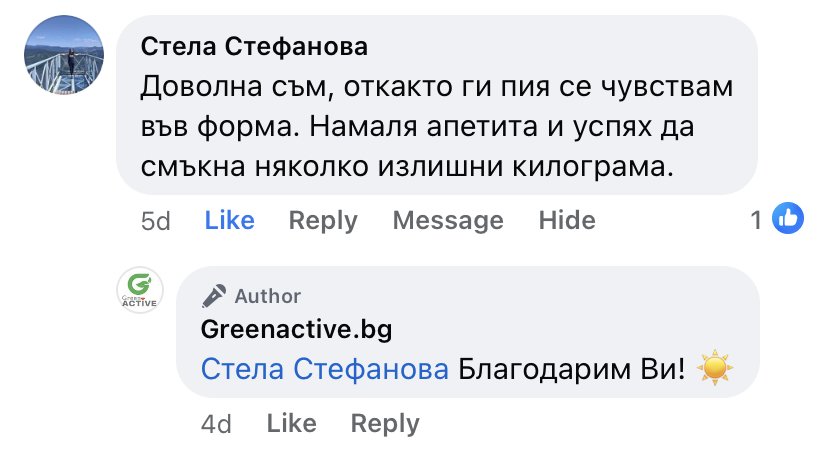Viewport: 828px width, 451px height.
Task: Message the commenter Стела Стефанова
Action: pyautogui.click(x=448, y=221)
